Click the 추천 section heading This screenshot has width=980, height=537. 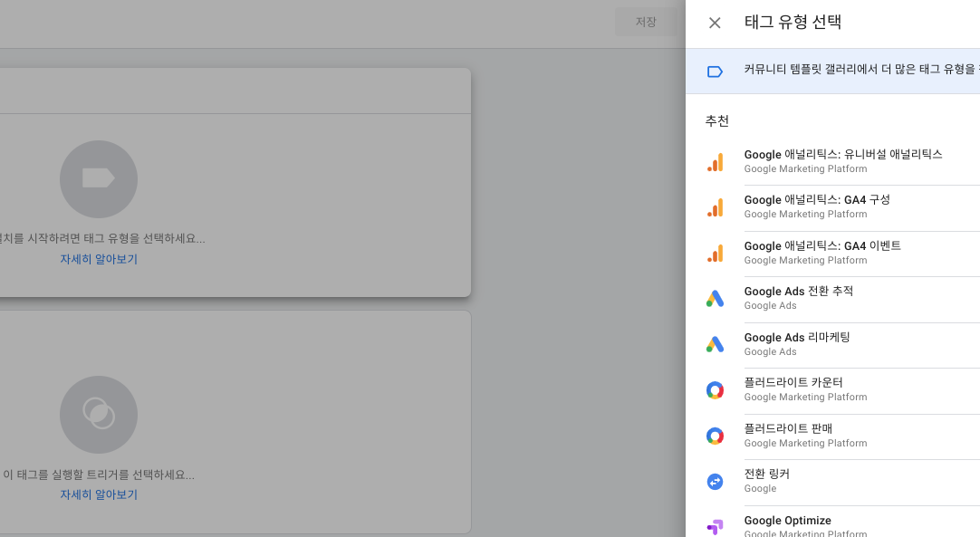click(716, 120)
